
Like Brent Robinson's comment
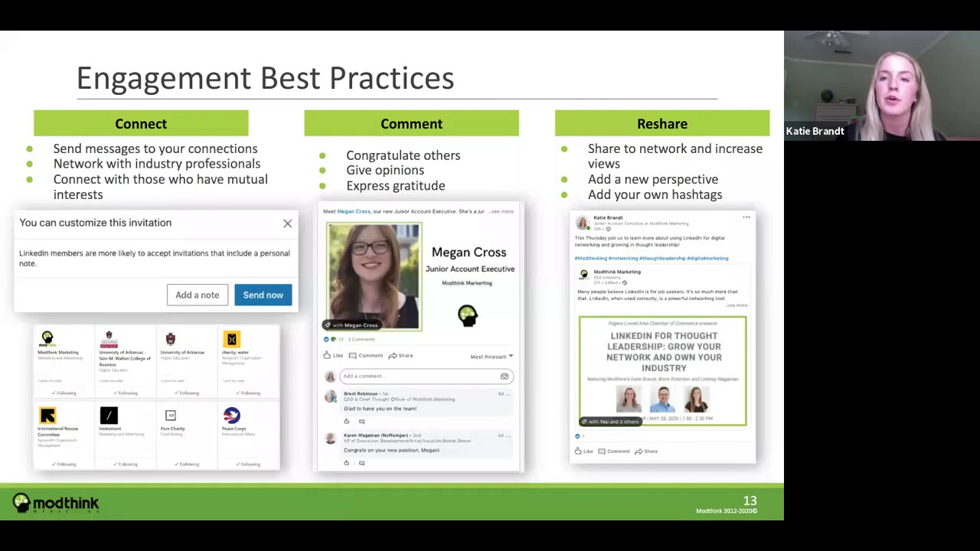[346, 421]
